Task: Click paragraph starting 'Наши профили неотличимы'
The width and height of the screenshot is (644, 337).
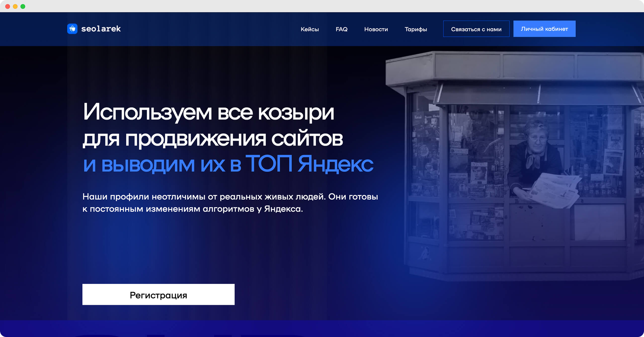Action: click(230, 203)
